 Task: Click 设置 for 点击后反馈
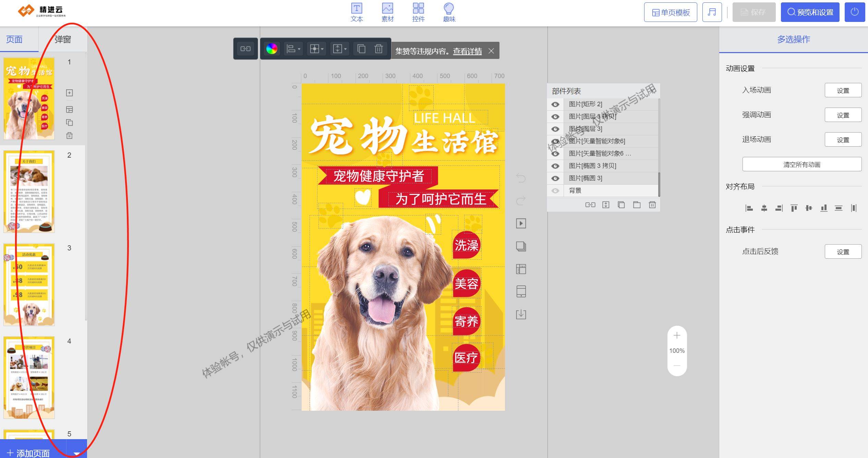coord(843,252)
